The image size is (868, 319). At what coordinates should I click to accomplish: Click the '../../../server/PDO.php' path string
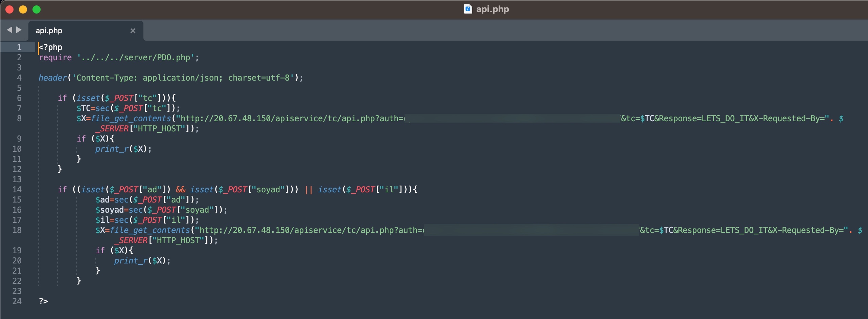click(136, 58)
